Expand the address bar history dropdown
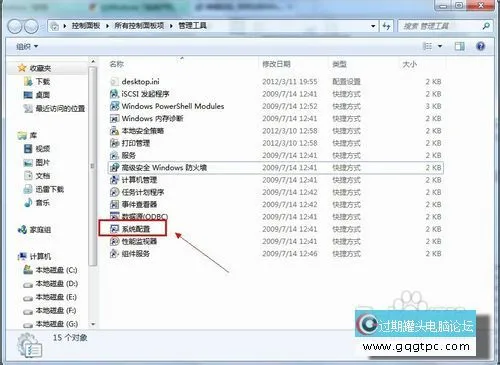 (x=373, y=26)
